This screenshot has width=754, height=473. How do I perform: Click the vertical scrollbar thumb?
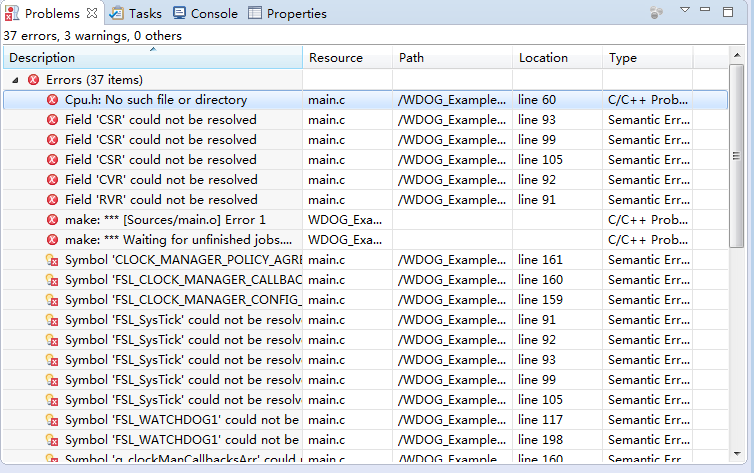pyautogui.click(x=736, y=156)
